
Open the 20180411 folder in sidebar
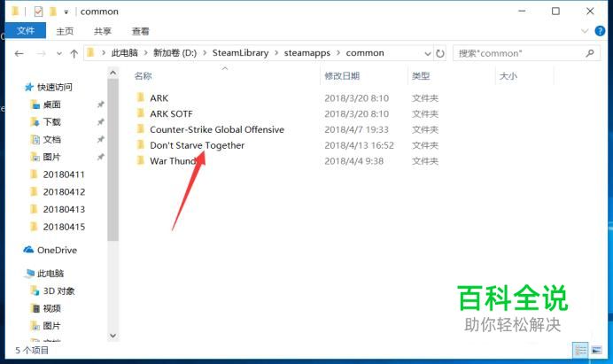(x=64, y=174)
